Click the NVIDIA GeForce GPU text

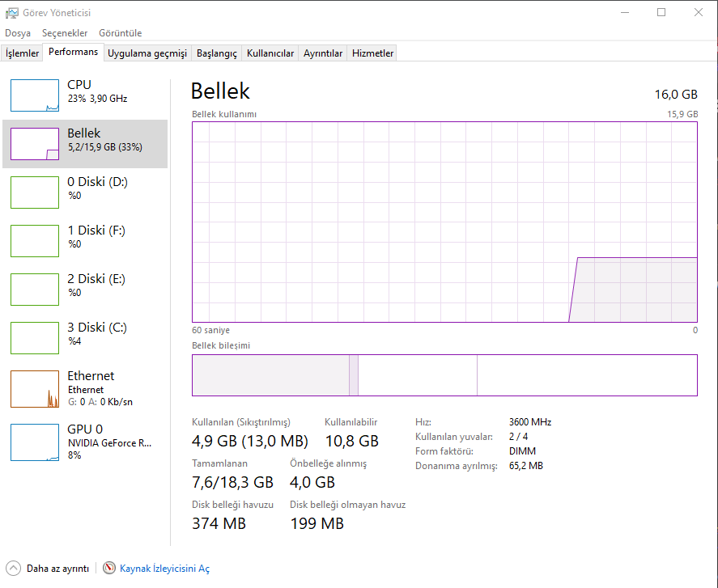(109, 443)
